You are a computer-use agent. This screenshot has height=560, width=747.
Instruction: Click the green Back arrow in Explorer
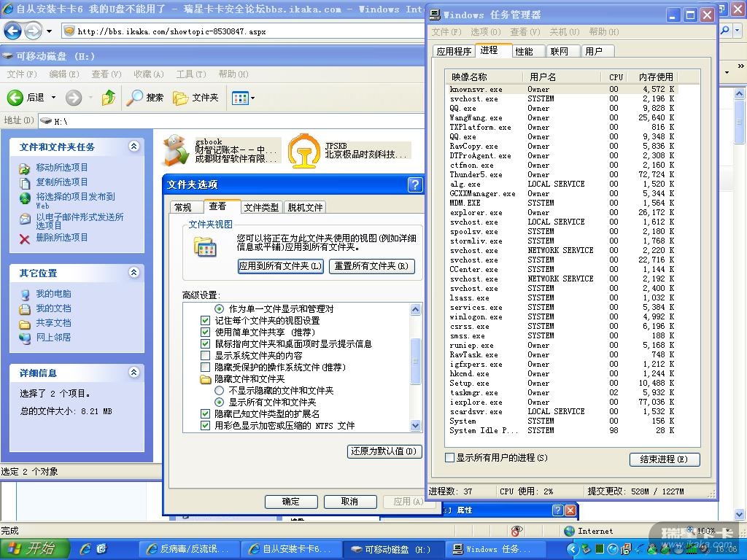click(15, 98)
